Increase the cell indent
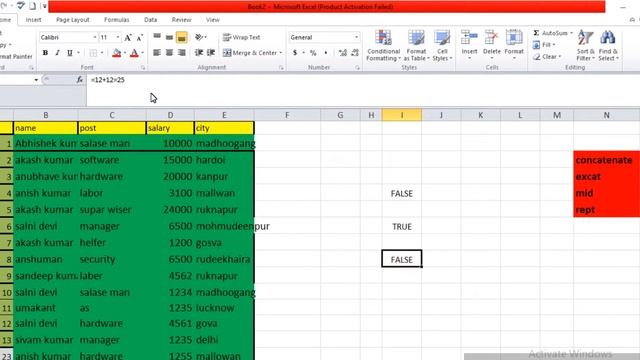The image size is (640, 360). pos(211,53)
